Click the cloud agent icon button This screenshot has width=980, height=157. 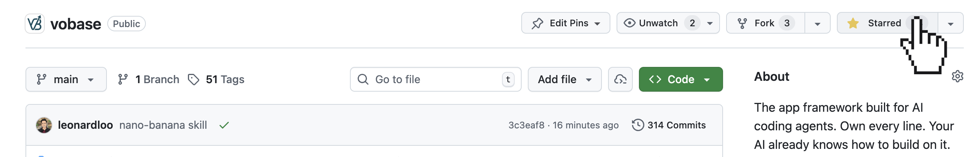tap(620, 79)
